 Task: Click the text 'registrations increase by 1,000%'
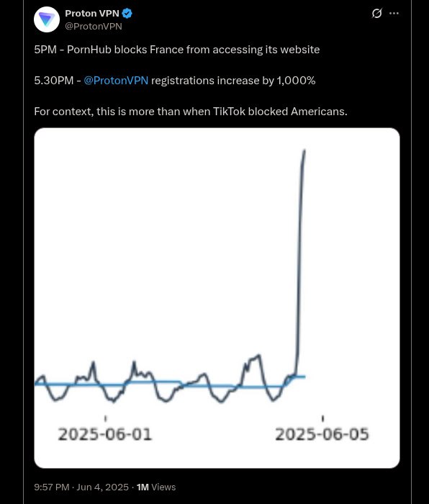[233, 81]
